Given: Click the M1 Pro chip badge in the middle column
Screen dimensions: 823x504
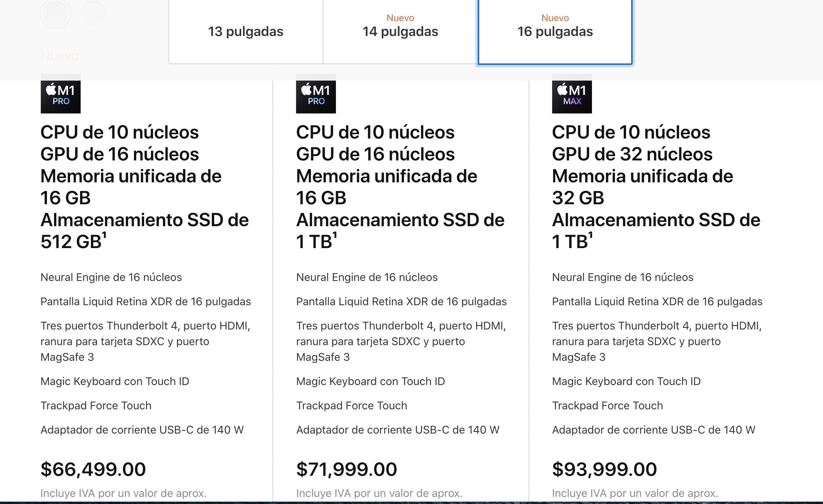Looking at the screenshot, I should tap(316, 96).
